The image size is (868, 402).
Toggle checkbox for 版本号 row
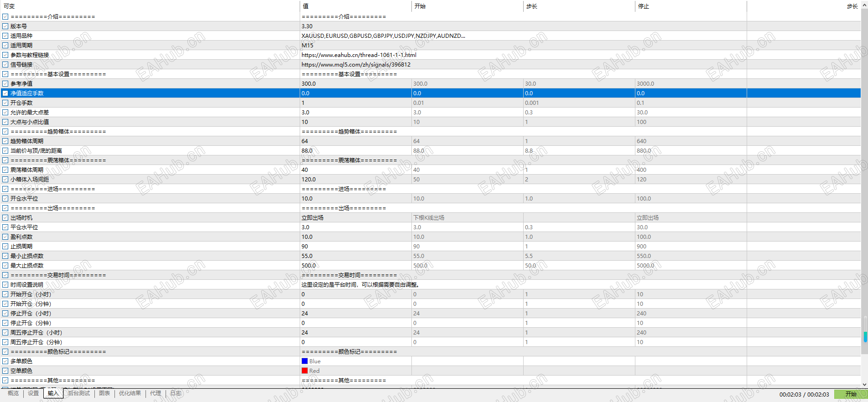point(5,26)
